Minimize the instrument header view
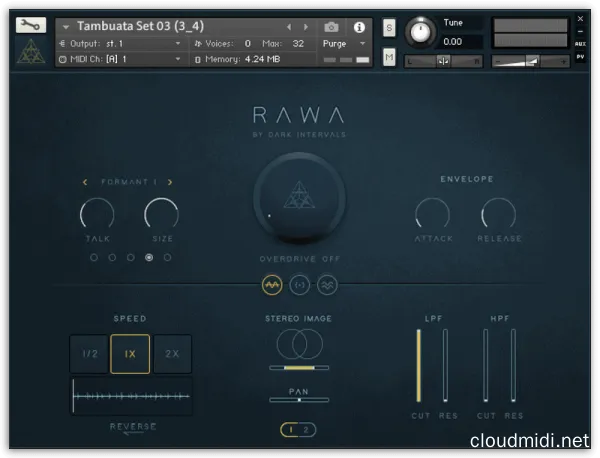This screenshot has height=458, width=600. tap(580, 31)
